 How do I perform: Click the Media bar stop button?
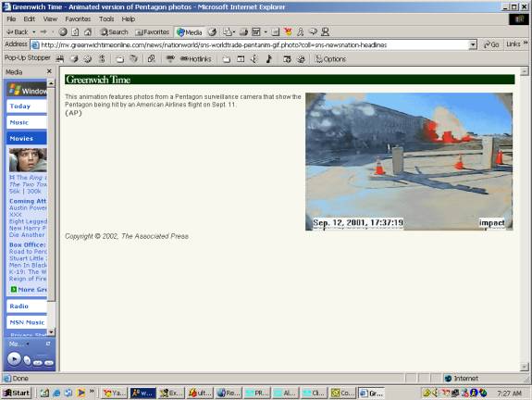[x=27, y=361]
